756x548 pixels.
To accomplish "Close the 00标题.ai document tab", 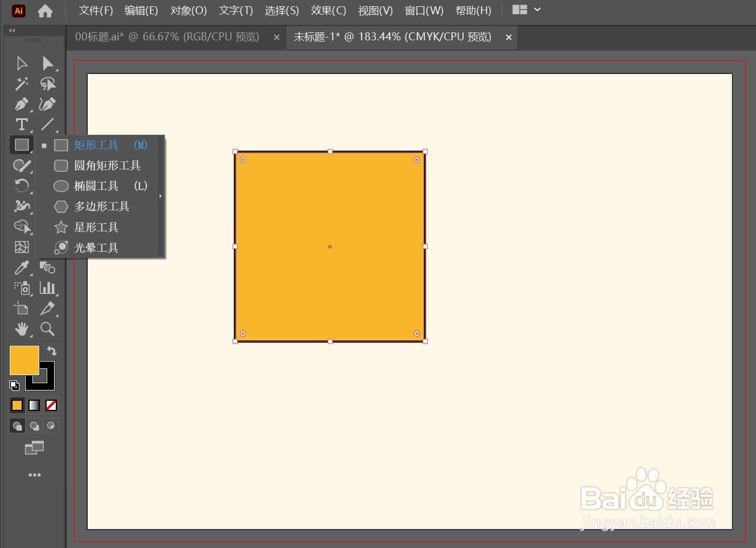I will pos(276,38).
